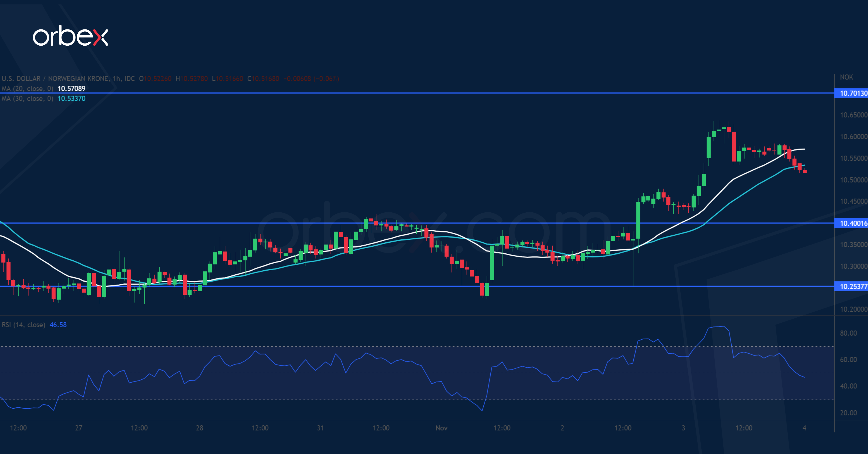Click the MA 20 value 10.57089
The height and width of the screenshot is (454, 868).
[x=71, y=88]
